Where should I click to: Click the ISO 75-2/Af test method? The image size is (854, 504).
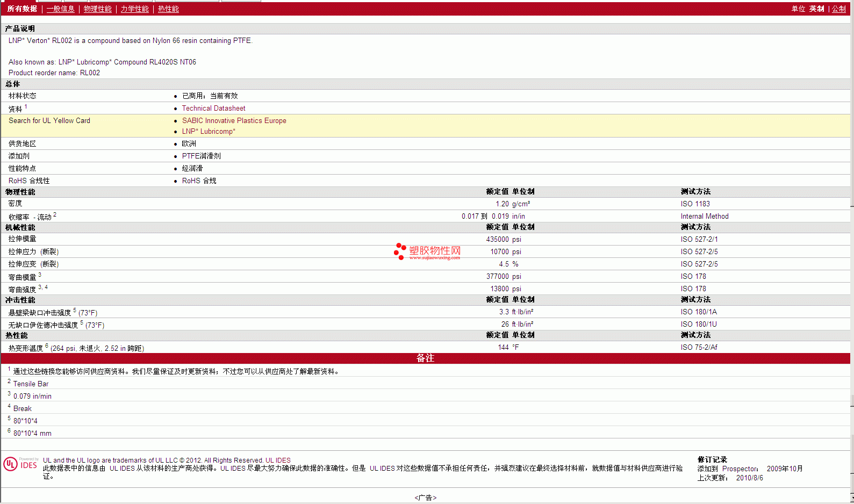pyautogui.click(x=699, y=348)
